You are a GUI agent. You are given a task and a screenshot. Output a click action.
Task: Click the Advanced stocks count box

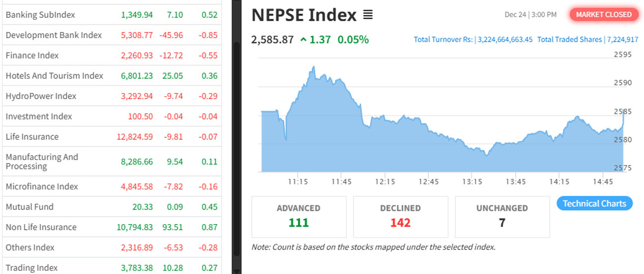pos(299,217)
